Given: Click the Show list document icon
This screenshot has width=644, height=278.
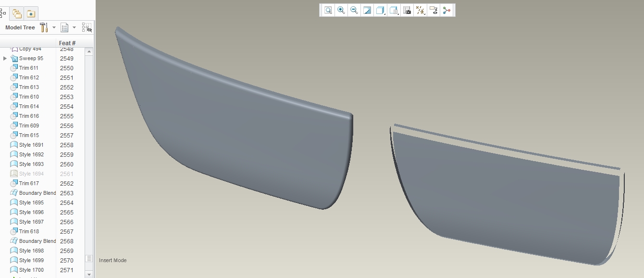Looking at the screenshot, I should pyautogui.click(x=64, y=27).
